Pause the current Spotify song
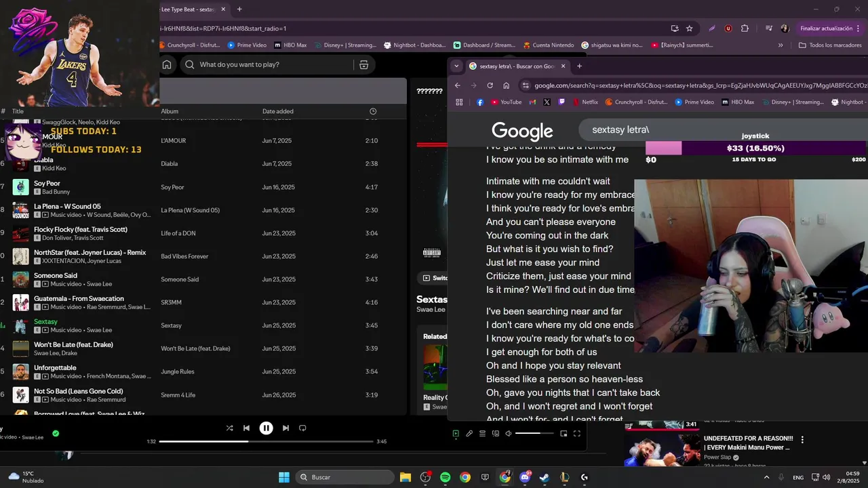868x488 pixels. [266, 428]
